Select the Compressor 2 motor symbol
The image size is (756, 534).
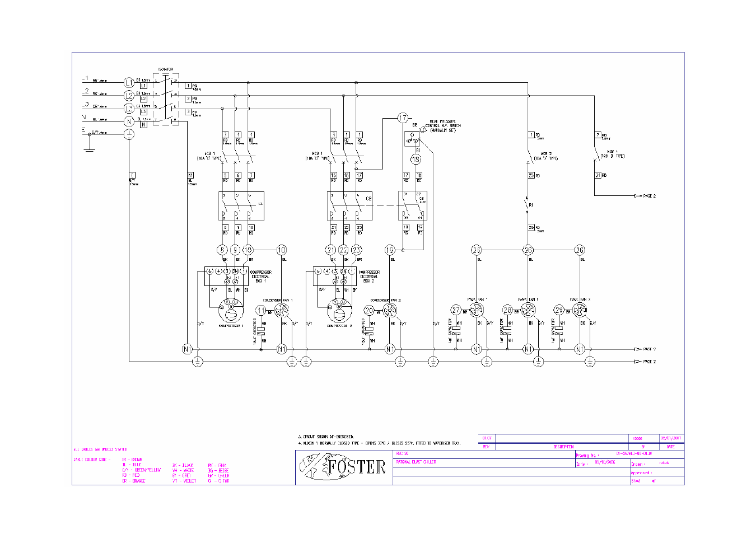[x=339, y=310]
